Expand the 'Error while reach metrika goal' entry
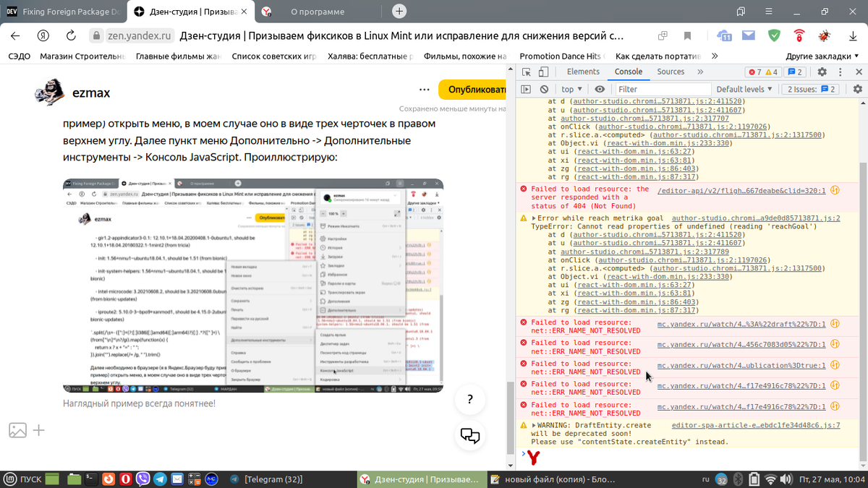Viewport: 868px width, 488px height. tap(535, 218)
